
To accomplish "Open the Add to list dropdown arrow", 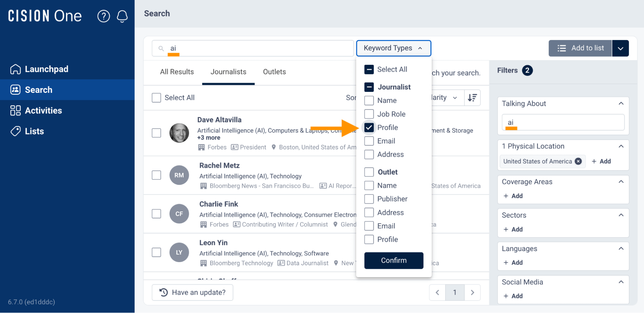I will coord(620,48).
